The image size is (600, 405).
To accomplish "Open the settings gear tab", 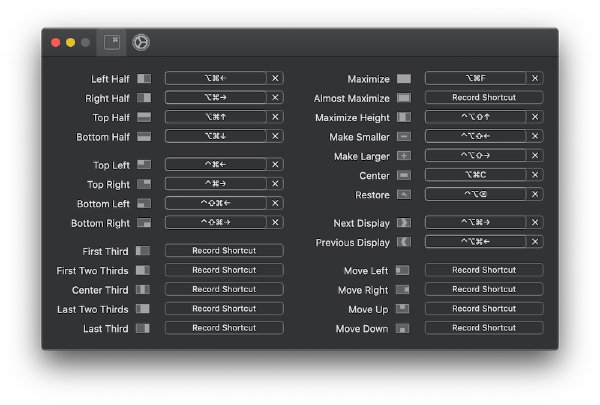I will [141, 42].
